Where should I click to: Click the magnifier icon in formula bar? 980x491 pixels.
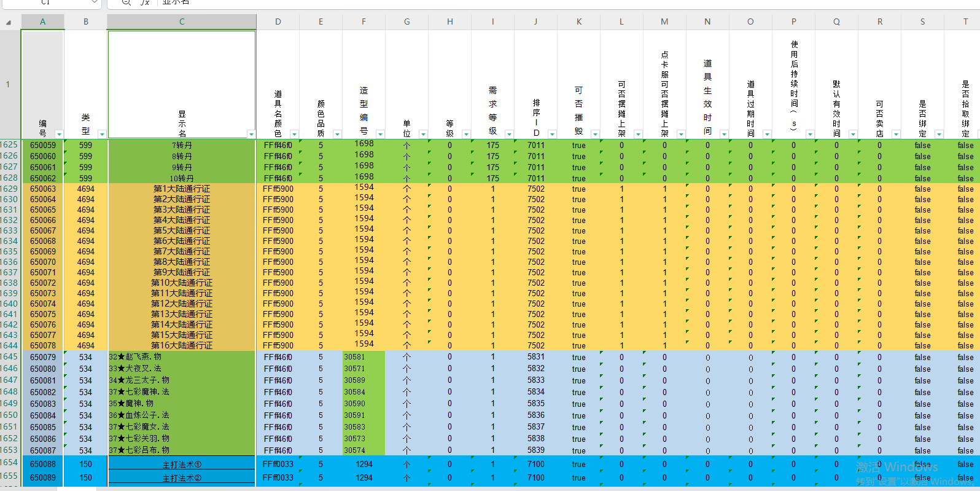[126, 2]
